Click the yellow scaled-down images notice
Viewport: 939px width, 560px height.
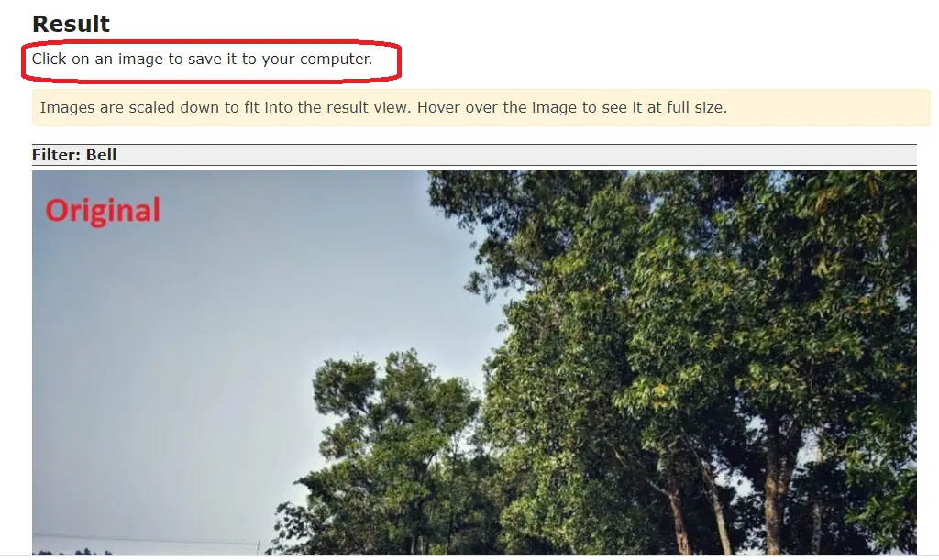[481, 108]
